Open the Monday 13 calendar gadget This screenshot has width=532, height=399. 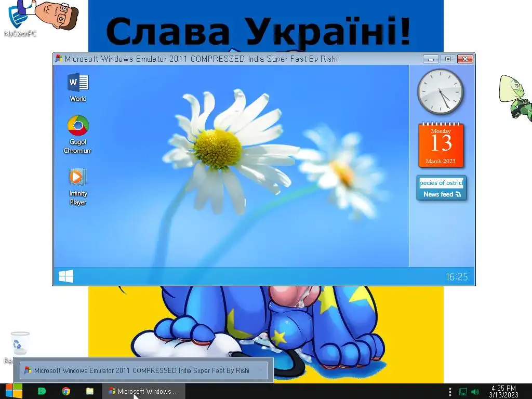click(441, 145)
